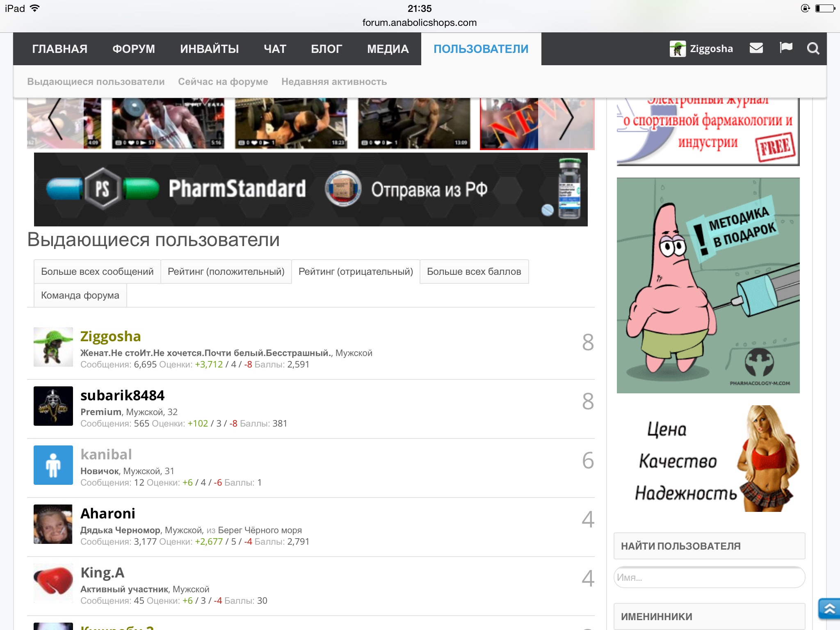
Task: Open the search magnifier icon
Action: pos(813,48)
